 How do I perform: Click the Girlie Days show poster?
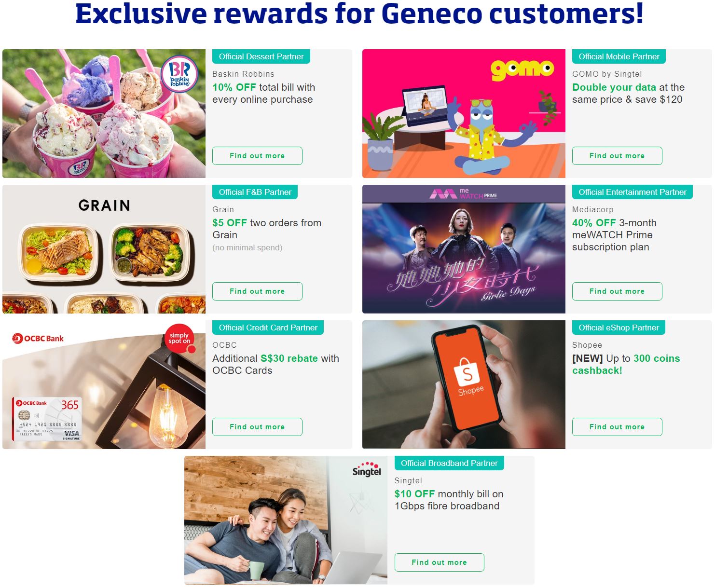coord(464,249)
